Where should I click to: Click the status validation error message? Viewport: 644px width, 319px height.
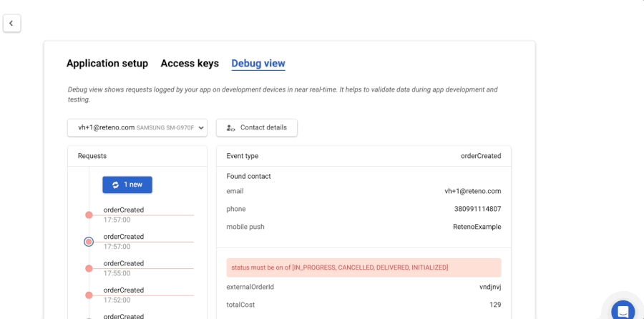pyautogui.click(x=364, y=268)
